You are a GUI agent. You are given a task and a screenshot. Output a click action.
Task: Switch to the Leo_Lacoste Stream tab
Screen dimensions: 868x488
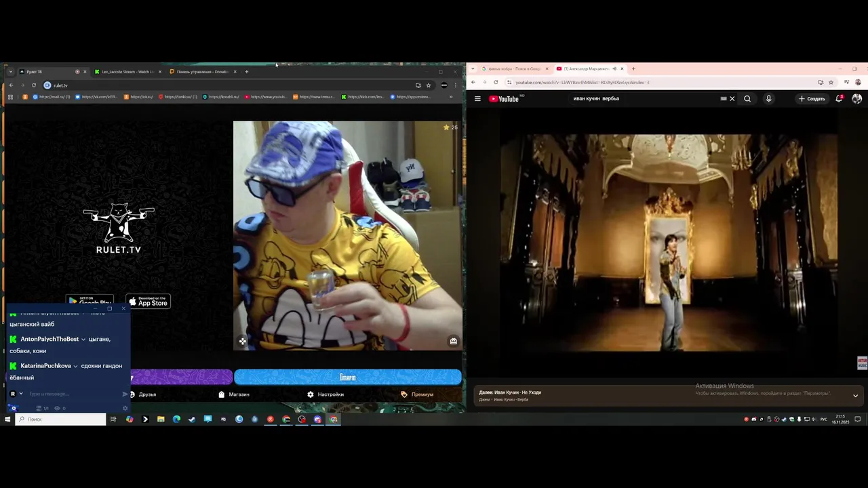[127, 71]
